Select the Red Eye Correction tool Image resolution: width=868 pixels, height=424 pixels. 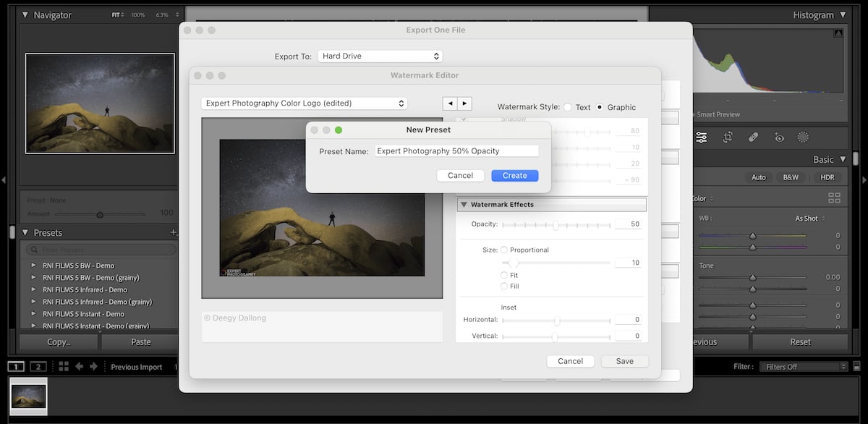click(x=779, y=137)
